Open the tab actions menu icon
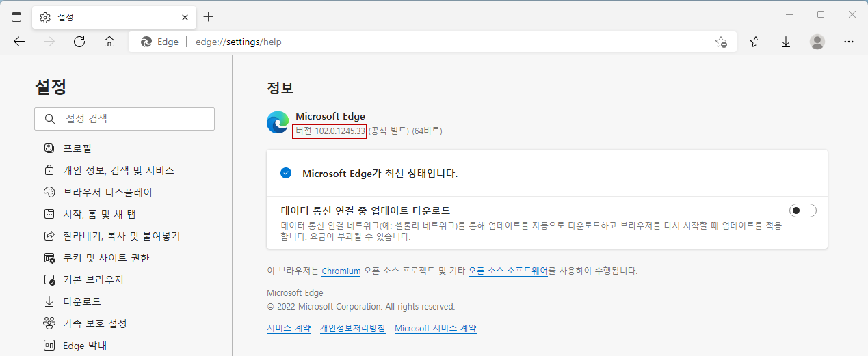The height and width of the screenshot is (356, 868). [x=16, y=17]
